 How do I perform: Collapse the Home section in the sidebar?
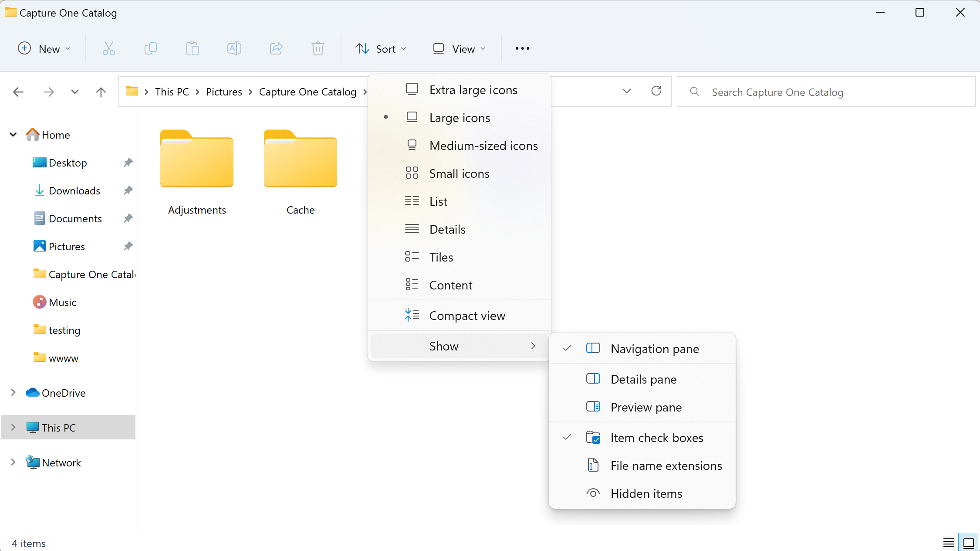click(x=13, y=135)
